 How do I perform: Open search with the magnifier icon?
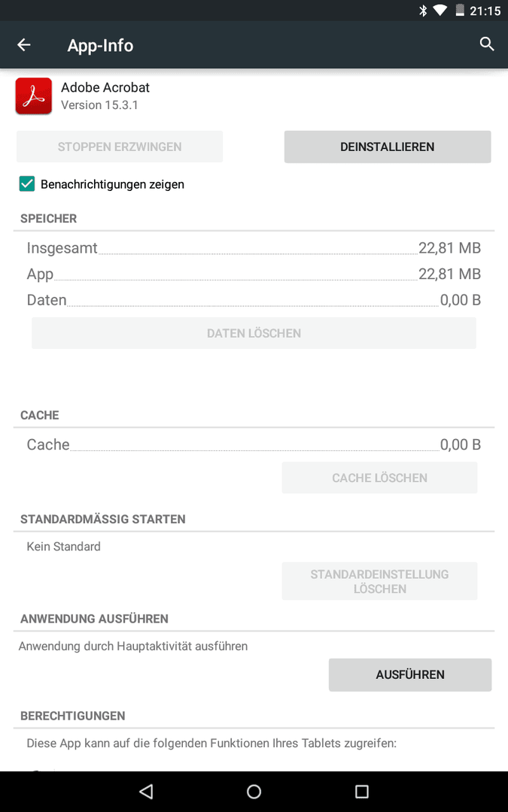point(487,44)
